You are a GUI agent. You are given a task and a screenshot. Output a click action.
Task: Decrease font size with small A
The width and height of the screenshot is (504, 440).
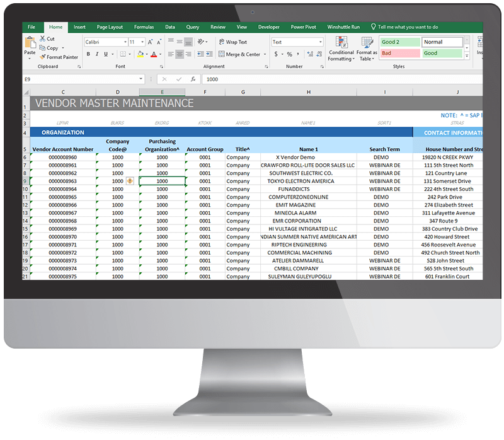click(x=159, y=42)
